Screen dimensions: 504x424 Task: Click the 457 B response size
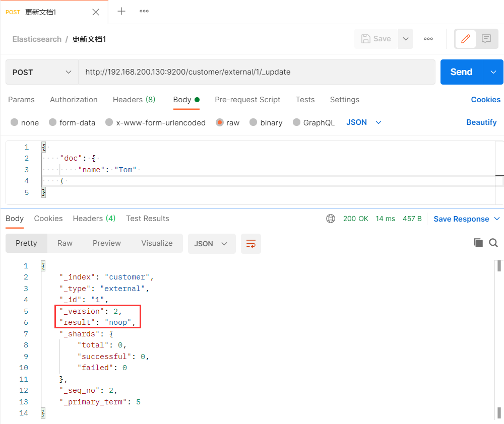tap(412, 219)
